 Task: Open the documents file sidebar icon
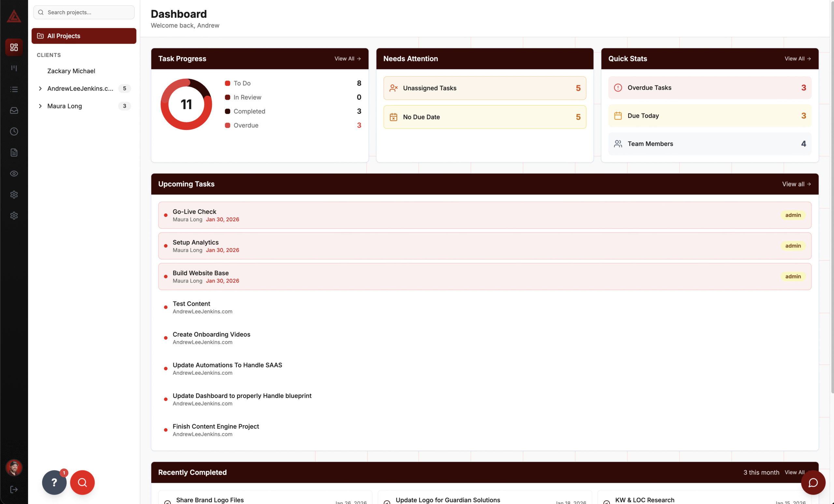pos(14,153)
